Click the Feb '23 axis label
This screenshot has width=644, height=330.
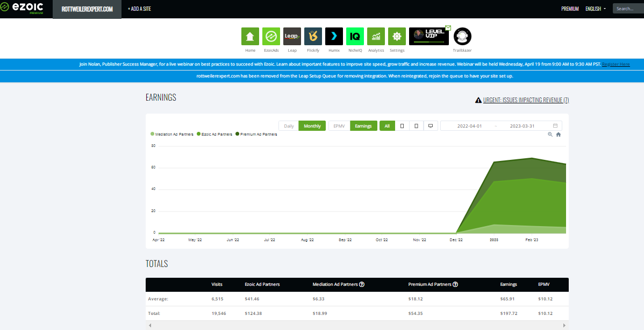pos(532,240)
